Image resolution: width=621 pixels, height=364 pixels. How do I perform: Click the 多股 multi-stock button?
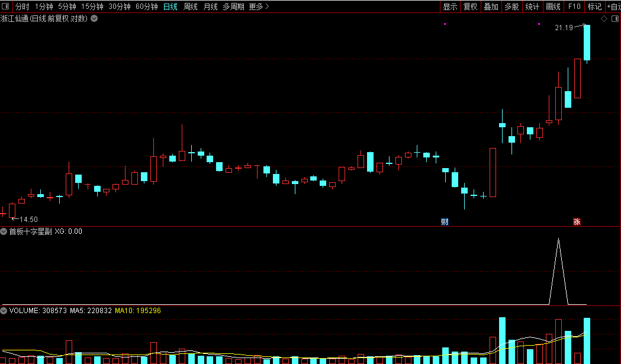click(511, 7)
